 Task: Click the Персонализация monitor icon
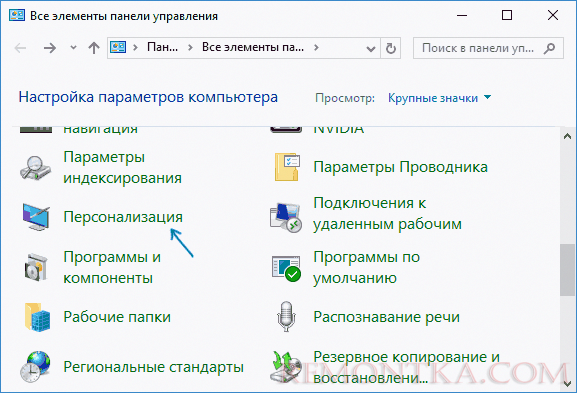(36, 217)
